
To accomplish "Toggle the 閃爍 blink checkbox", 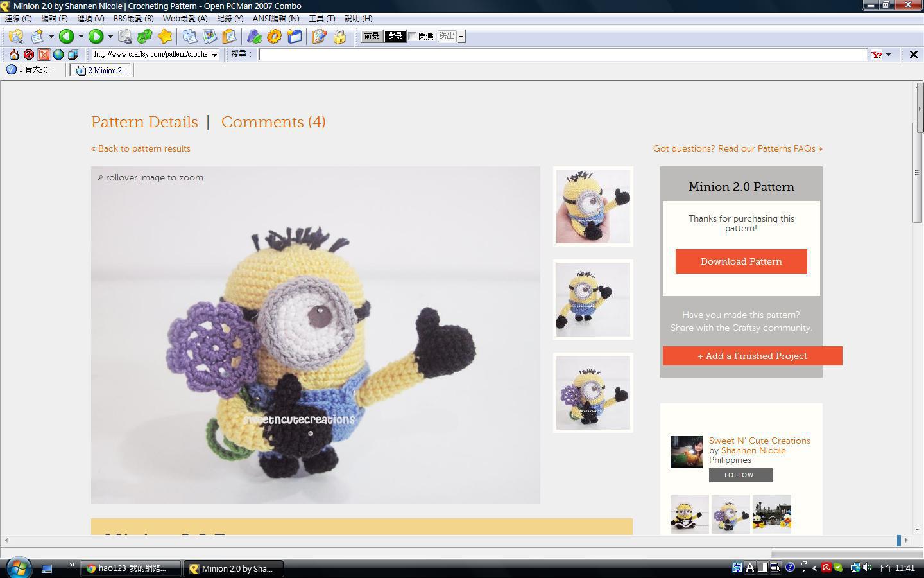I will [x=413, y=37].
